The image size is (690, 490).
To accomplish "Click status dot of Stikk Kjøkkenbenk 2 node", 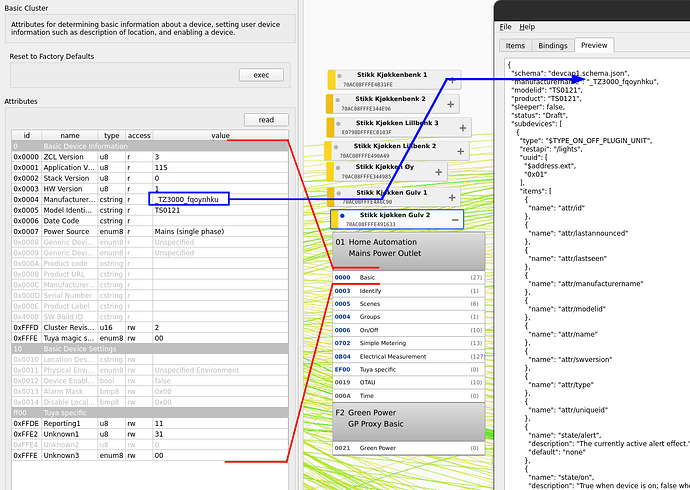I will tap(338, 100).
